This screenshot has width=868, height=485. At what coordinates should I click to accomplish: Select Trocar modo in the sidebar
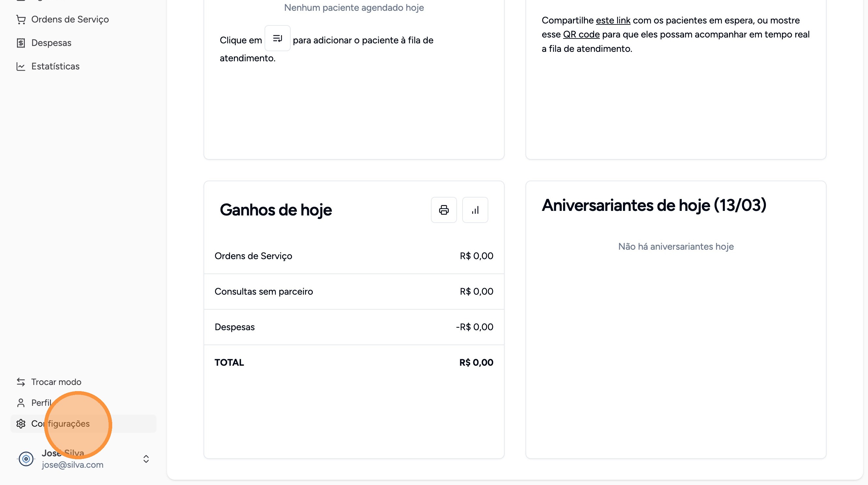(56, 382)
